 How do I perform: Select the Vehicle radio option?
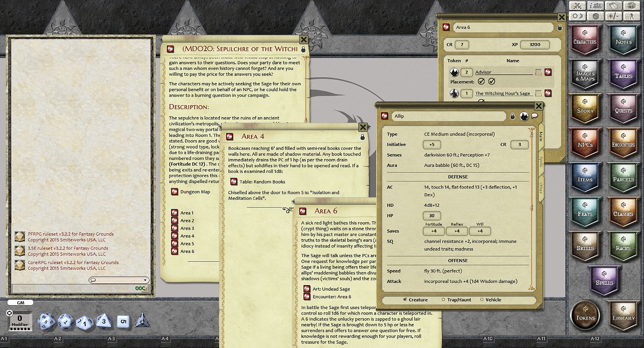(482, 299)
